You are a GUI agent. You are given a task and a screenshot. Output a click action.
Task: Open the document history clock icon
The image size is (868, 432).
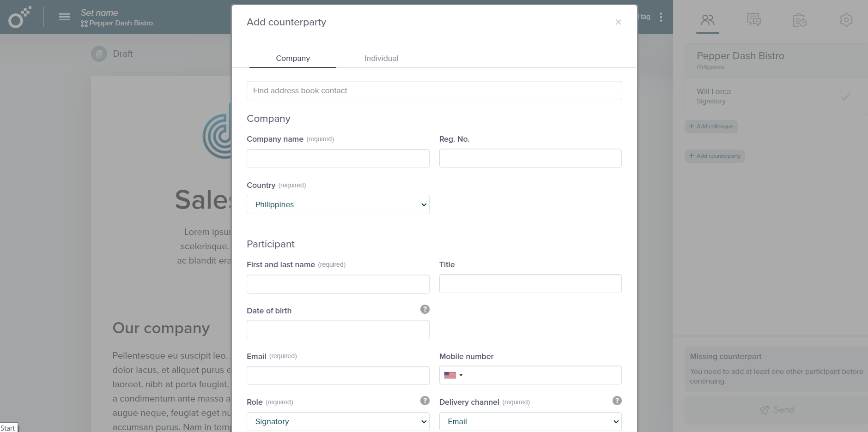pos(800,20)
